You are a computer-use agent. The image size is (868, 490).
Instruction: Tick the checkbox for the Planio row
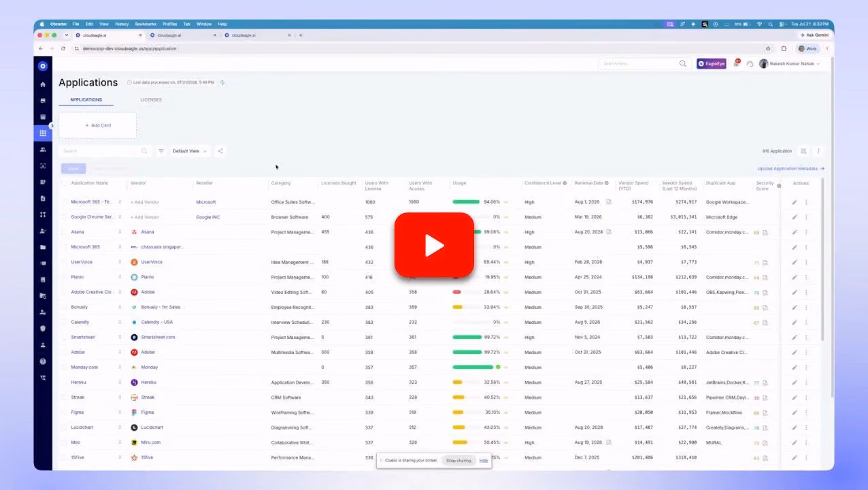[65, 277]
